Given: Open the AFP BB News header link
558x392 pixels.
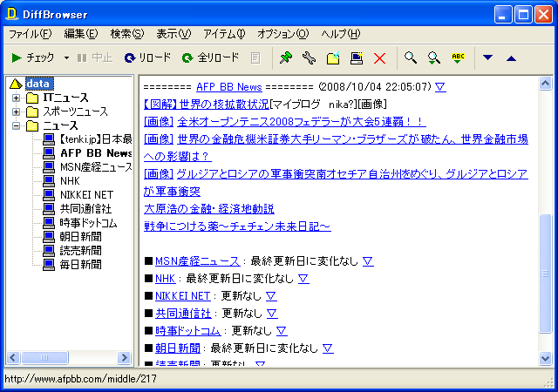Looking at the screenshot, I should 228,87.
